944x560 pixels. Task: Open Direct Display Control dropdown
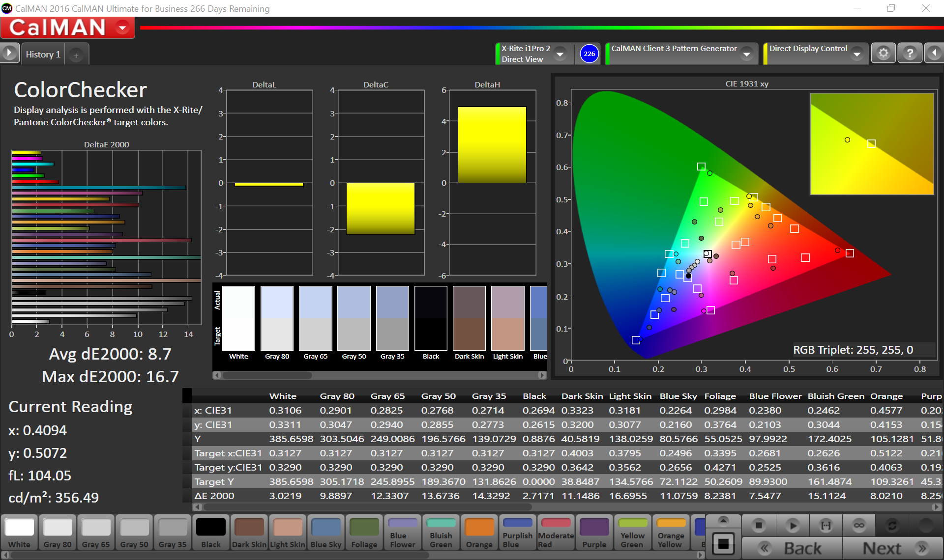click(857, 54)
